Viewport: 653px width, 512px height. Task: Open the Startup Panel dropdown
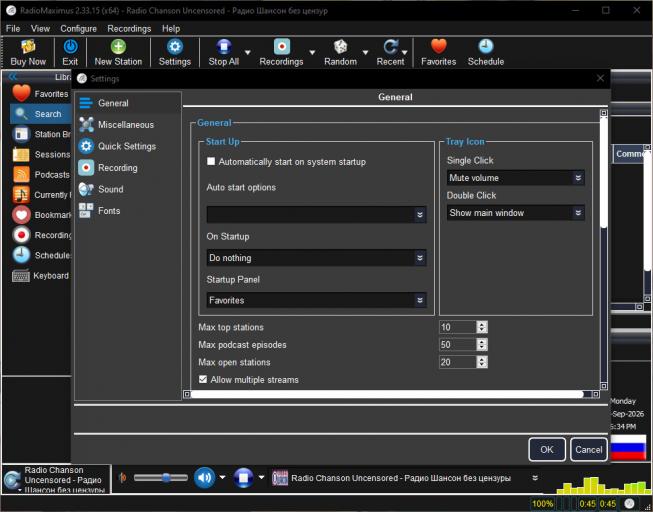pyautogui.click(x=317, y=300)
